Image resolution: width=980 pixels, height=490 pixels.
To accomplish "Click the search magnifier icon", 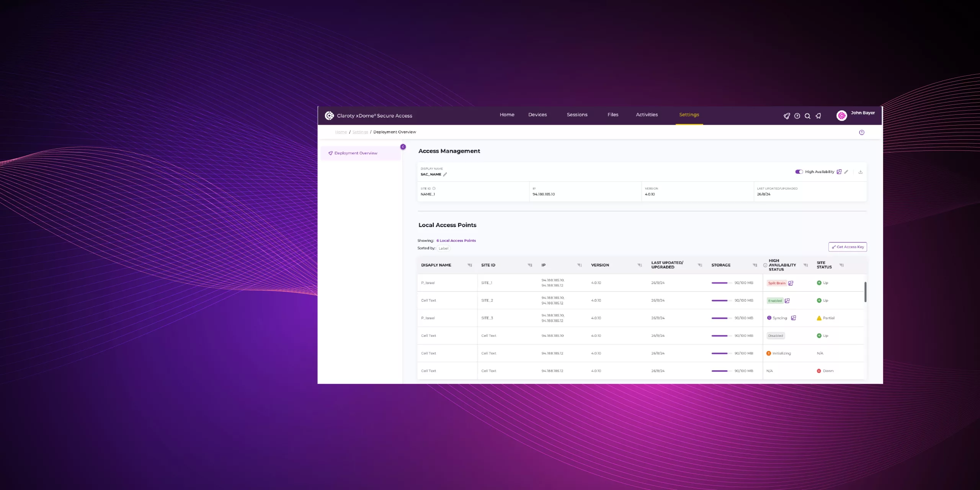I will (x=807, y=116).
